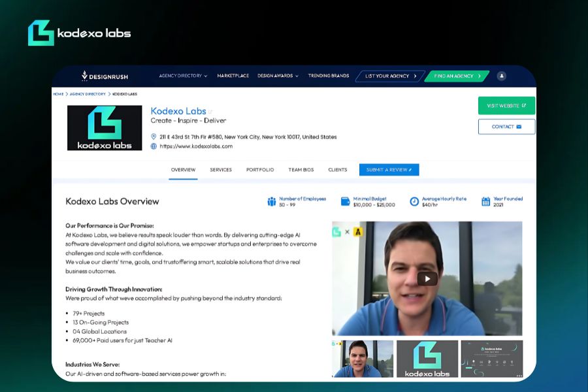Open Trending Brands in the navbar

(x=329, y=76)
